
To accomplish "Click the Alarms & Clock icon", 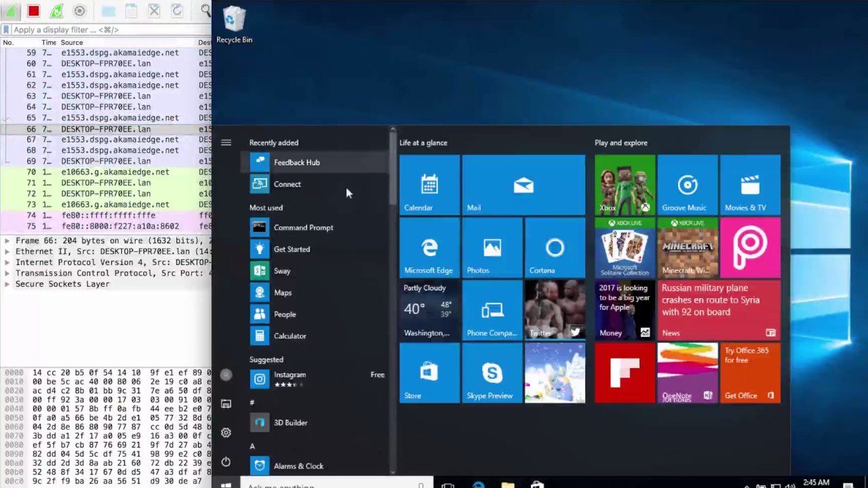I will [x=259, y=466].
